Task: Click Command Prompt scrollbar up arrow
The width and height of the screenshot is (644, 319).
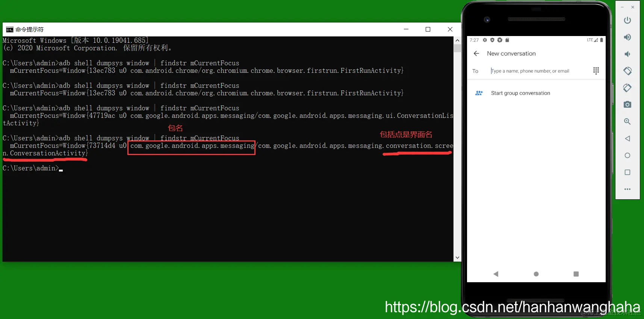Action: tap(457, 41)
